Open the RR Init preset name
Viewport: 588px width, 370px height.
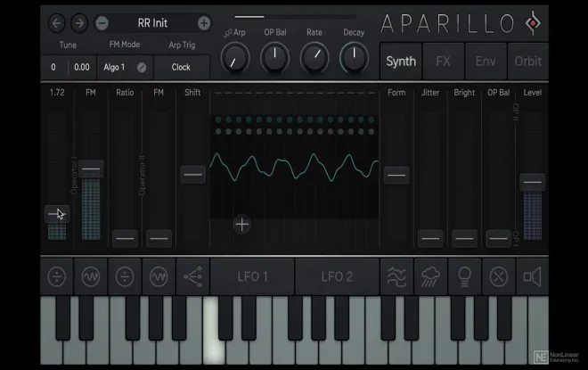tap(152, 23)
